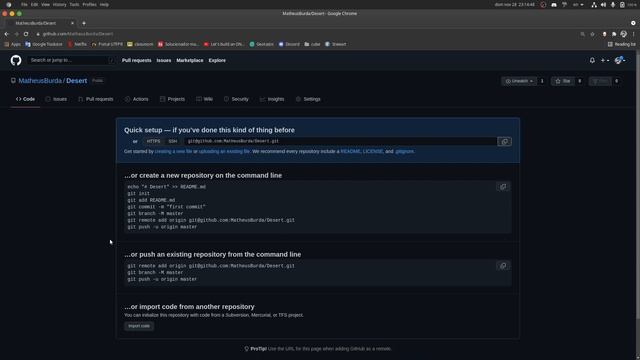The width and height of the screenshot is (640, 360).
Task: Open the Geotastic bookmark
Action: tap(261, 44)
